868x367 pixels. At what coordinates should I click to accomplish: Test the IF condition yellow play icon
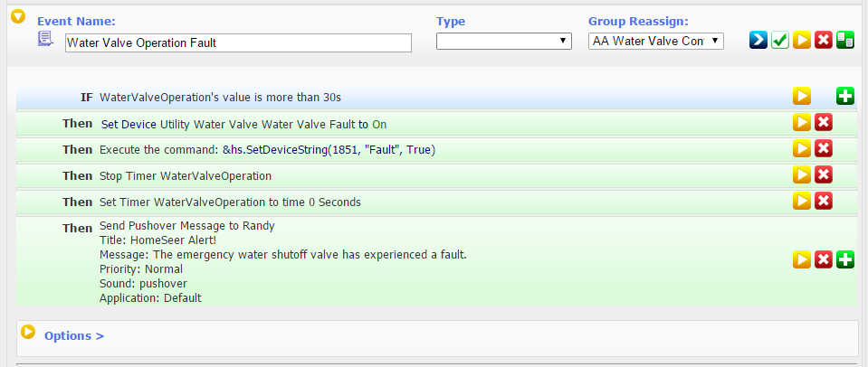(x=802, y=96)
